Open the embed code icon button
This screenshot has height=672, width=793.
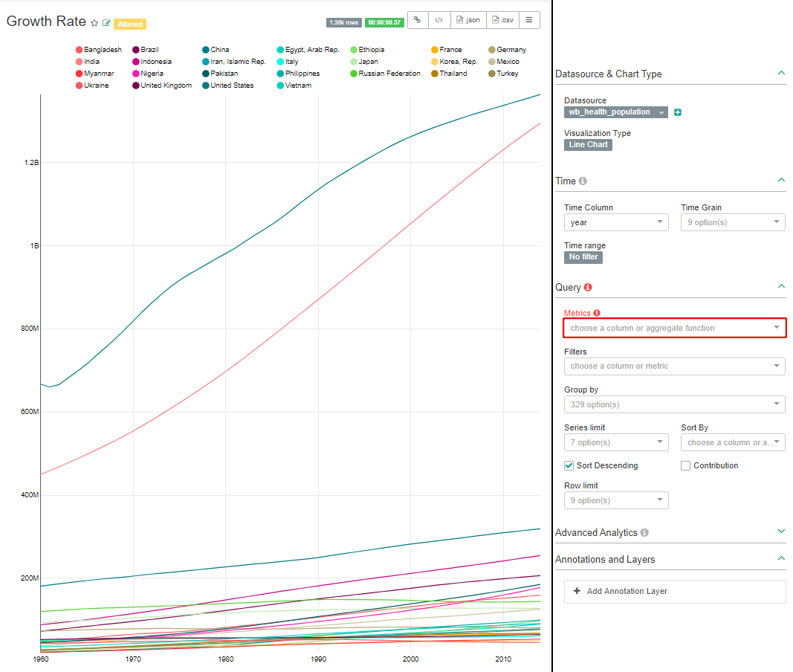439,20
